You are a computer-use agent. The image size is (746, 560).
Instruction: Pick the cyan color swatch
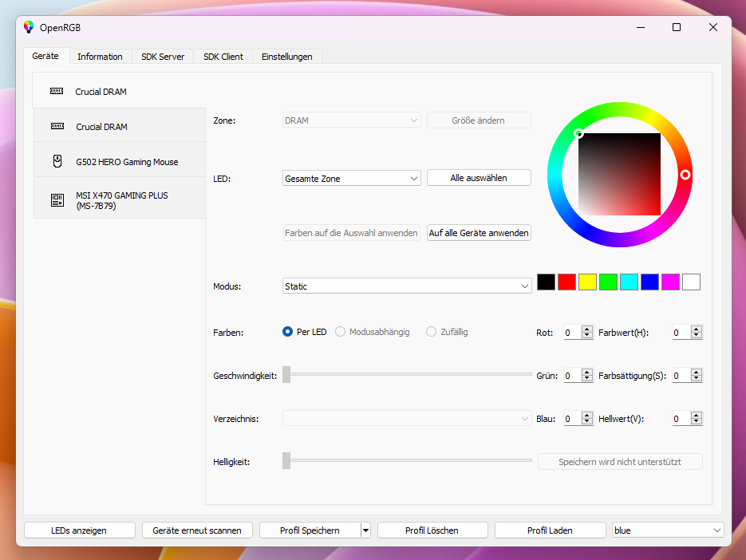pos(629,282)
